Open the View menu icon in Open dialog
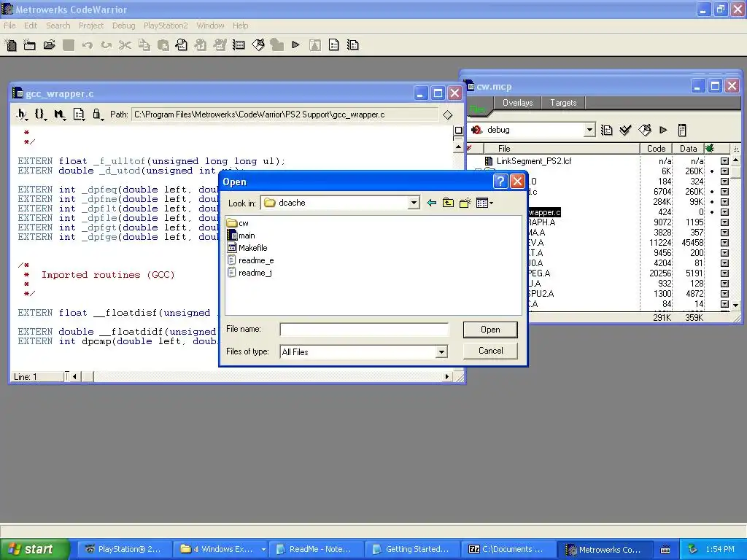747x560 pixels. point(484,203)
